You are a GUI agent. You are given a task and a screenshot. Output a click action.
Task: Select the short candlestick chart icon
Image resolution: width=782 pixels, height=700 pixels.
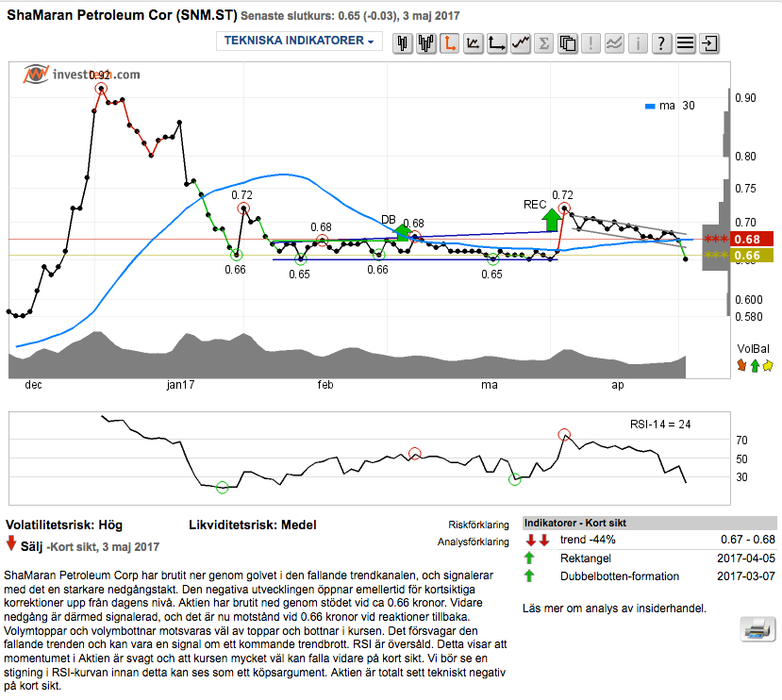[403, 43]
